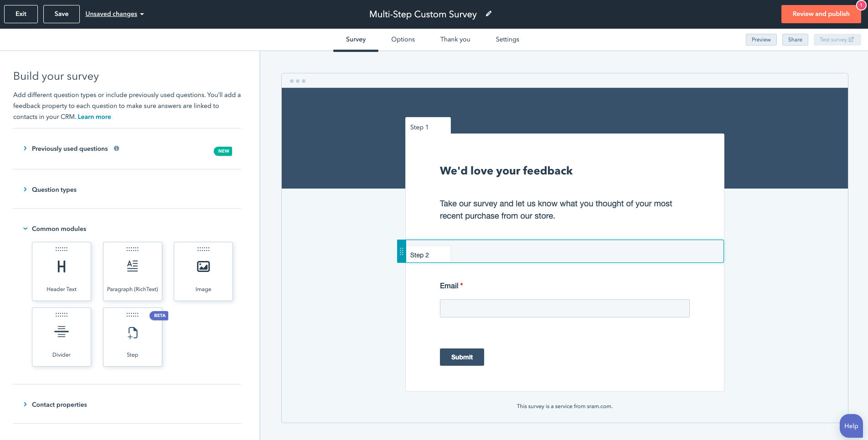
Task: Open the Settings tab
Action: point(507,40)
